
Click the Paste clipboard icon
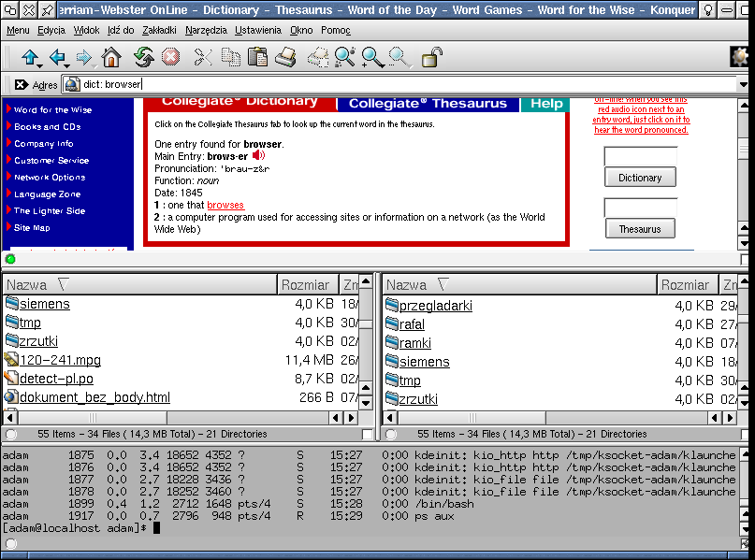[x=257, y=58]
